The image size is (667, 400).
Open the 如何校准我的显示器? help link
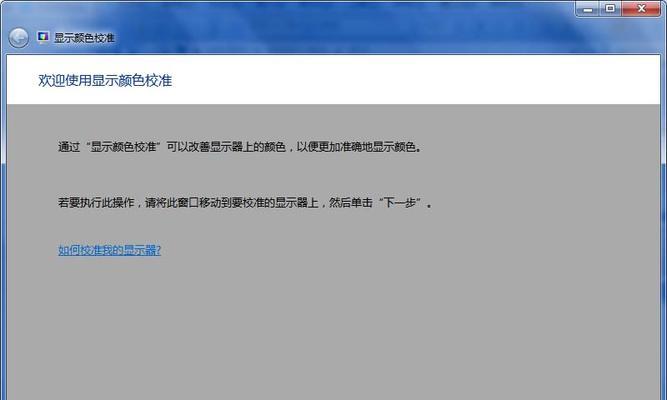[109, 250]
